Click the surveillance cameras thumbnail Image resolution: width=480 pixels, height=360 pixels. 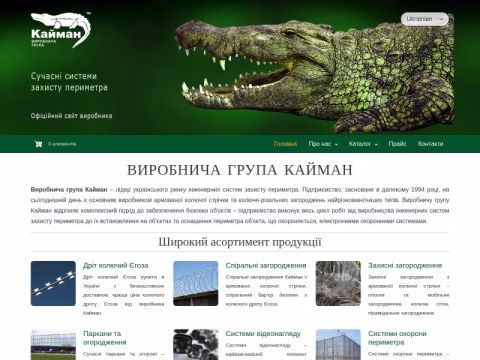click(196, 345)
